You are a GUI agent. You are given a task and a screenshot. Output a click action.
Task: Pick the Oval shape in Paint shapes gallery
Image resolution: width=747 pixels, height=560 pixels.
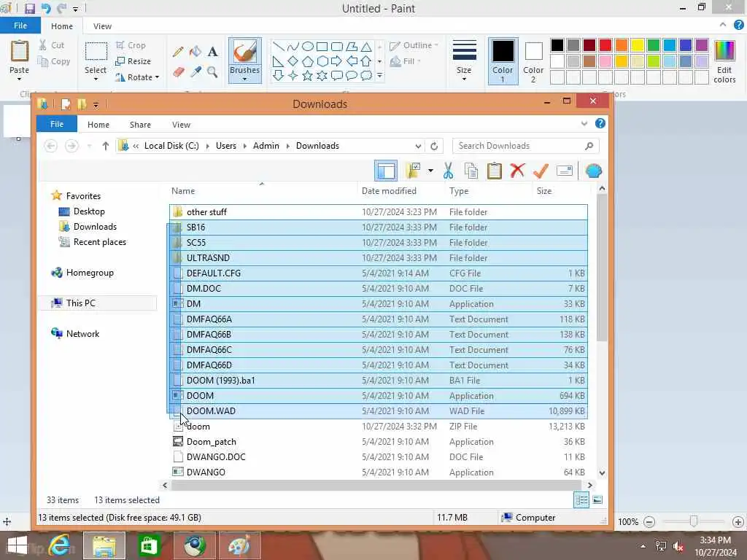(x=308, y=46)
